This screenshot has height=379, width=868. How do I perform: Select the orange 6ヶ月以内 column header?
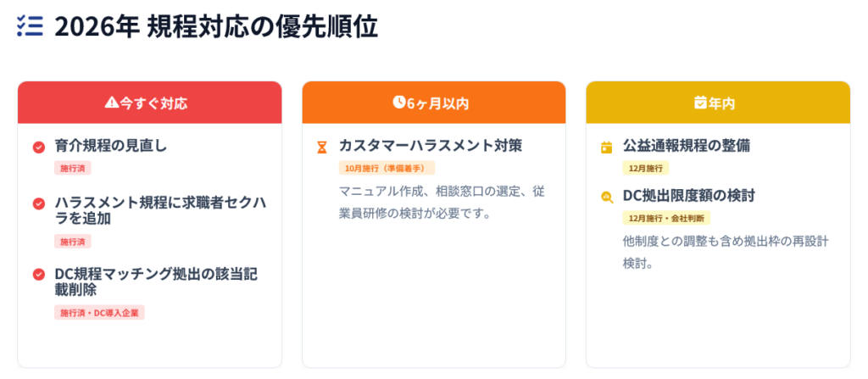click(x=433, y=103)
